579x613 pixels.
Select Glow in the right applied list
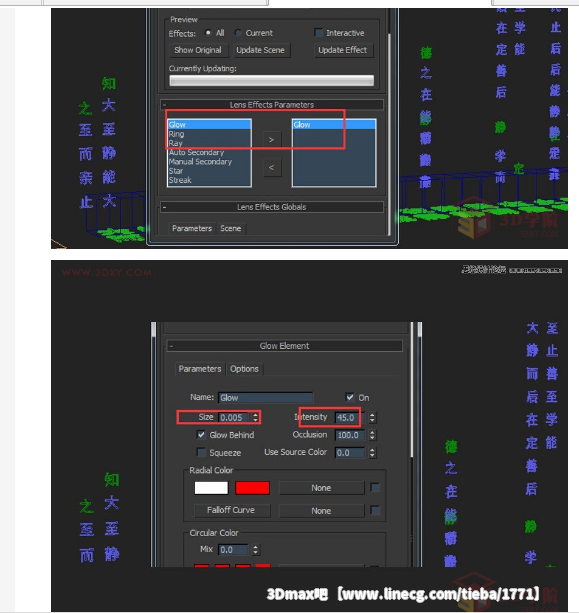(x=334, y=125)
